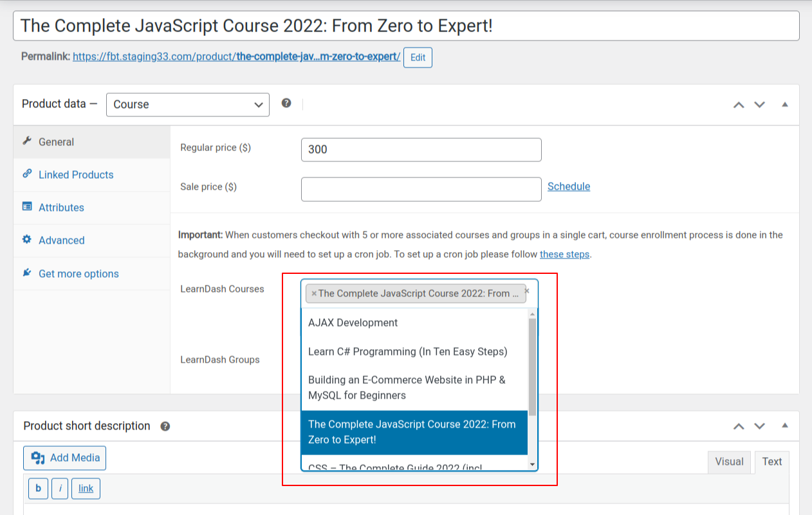This screenshot has height=515, width=812.
Task: Move Product data panel up
Action: (739, 105)
